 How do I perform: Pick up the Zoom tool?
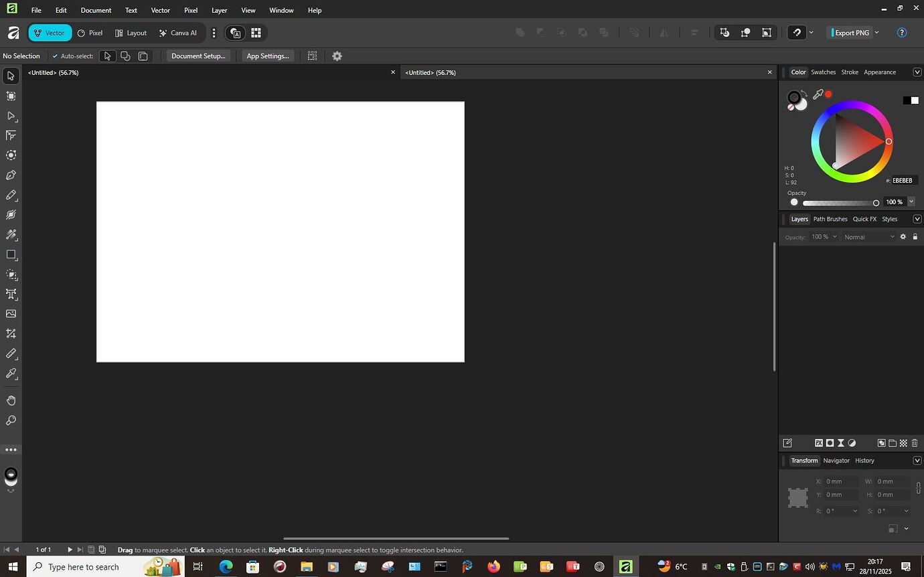11,420
